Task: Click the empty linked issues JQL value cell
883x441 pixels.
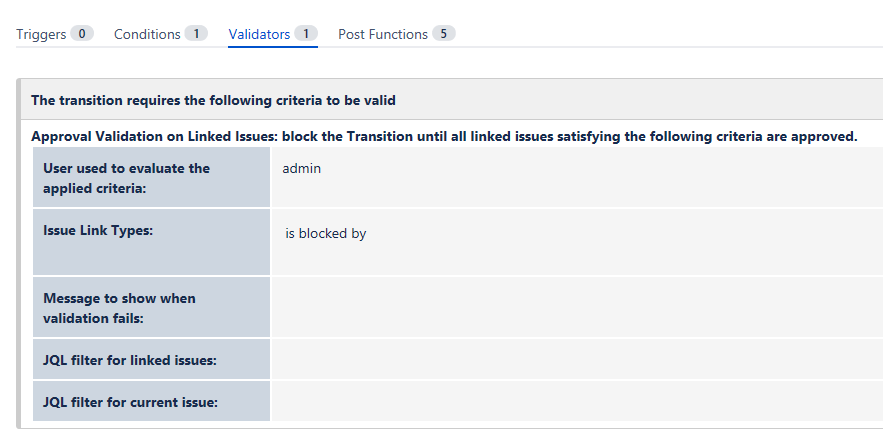Action: [x=575, y=360]
